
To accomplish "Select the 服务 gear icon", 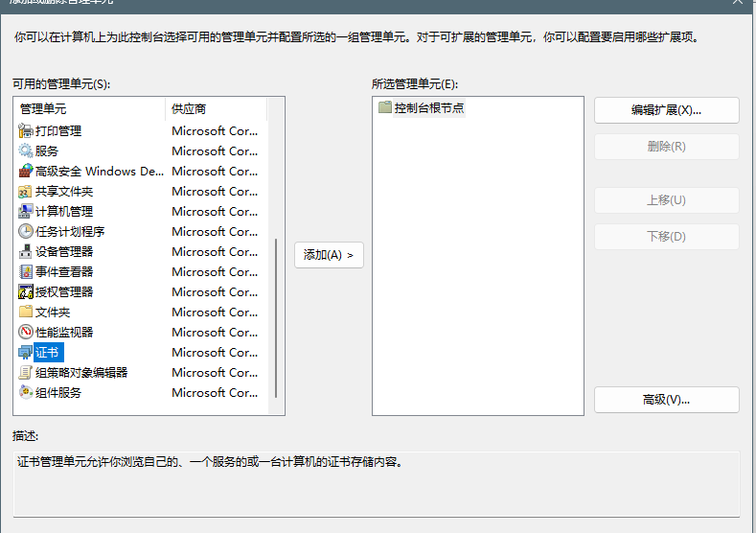I will pos(26,151).
